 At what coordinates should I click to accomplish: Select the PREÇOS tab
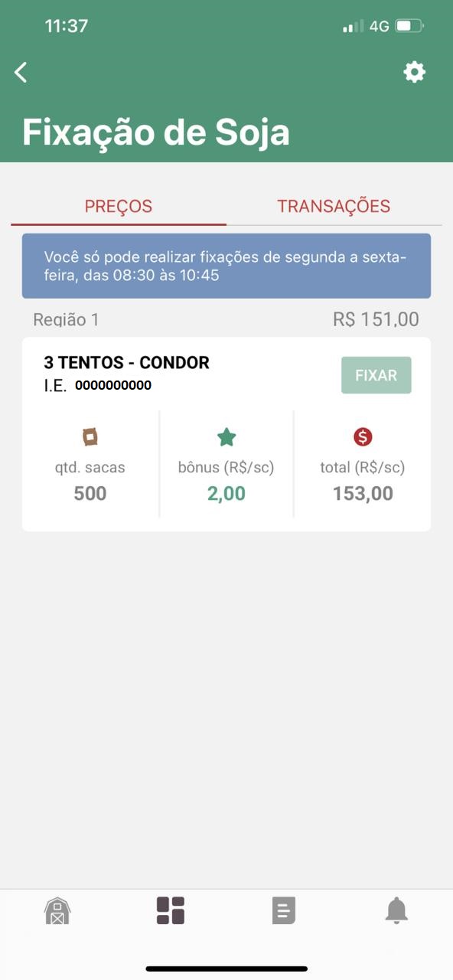click(119, 206)
